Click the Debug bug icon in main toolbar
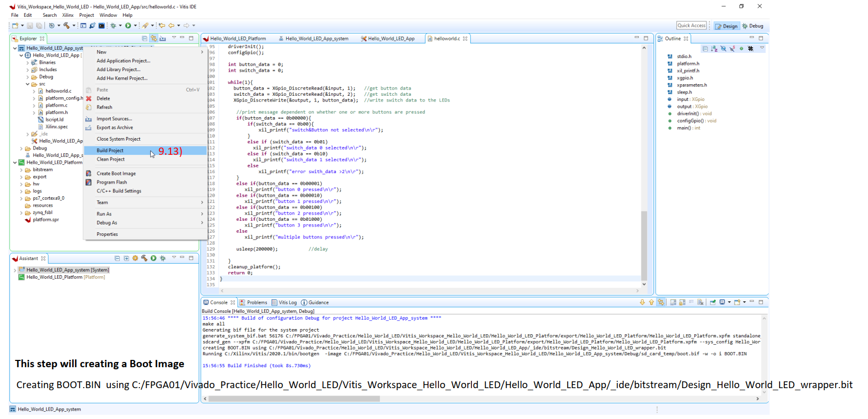The height and width of the screenshot is (419, 868). [x=113, y=26]
